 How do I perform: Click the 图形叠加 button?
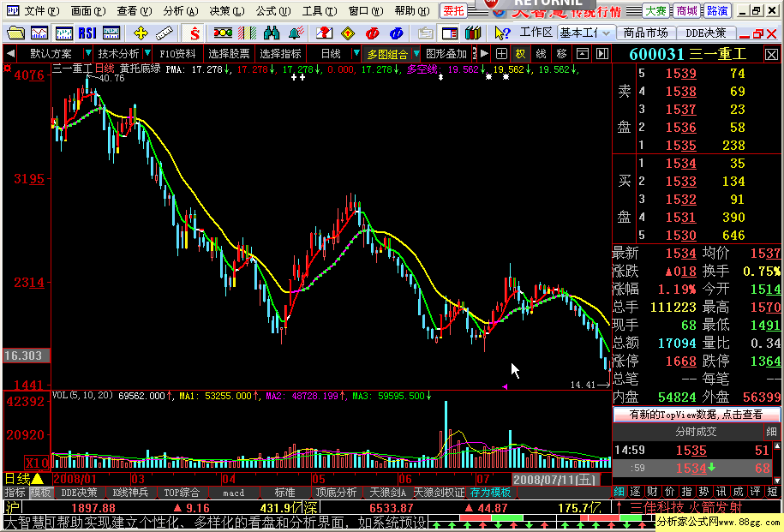point(446,53)
